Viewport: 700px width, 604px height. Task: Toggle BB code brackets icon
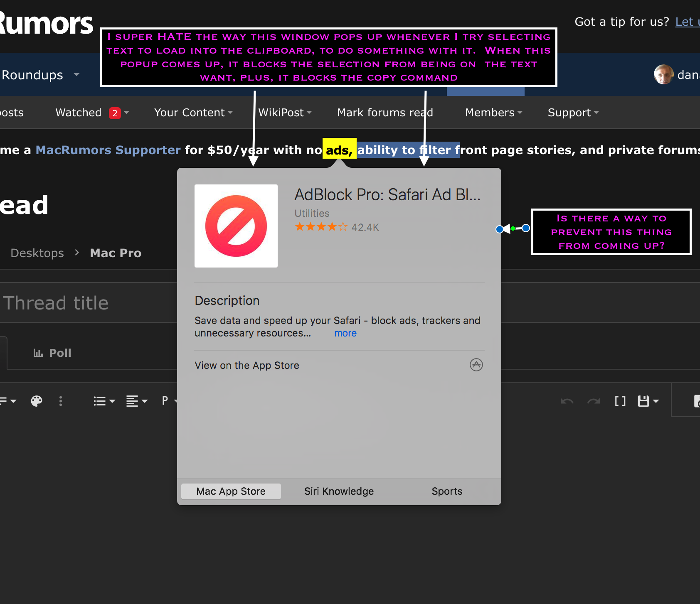click(620, 401)
